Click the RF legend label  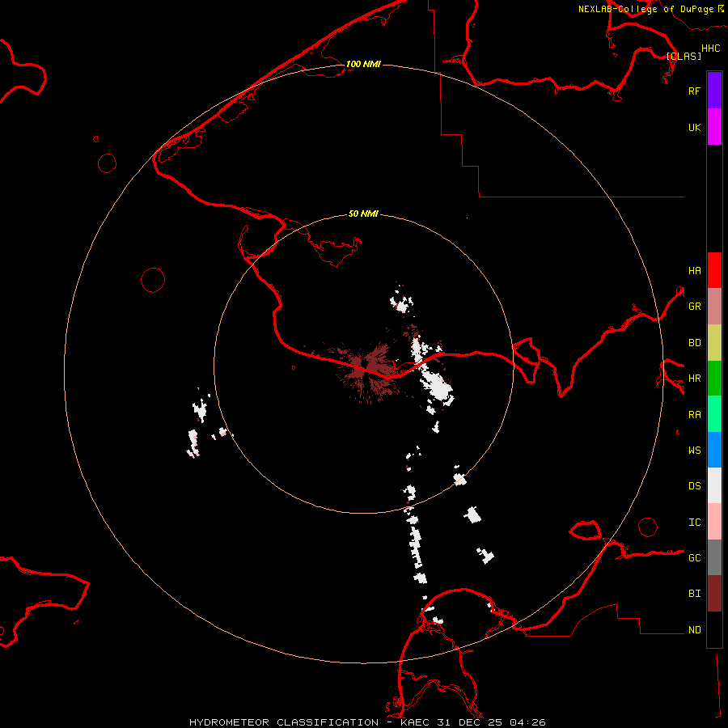(x=694, y=91)
